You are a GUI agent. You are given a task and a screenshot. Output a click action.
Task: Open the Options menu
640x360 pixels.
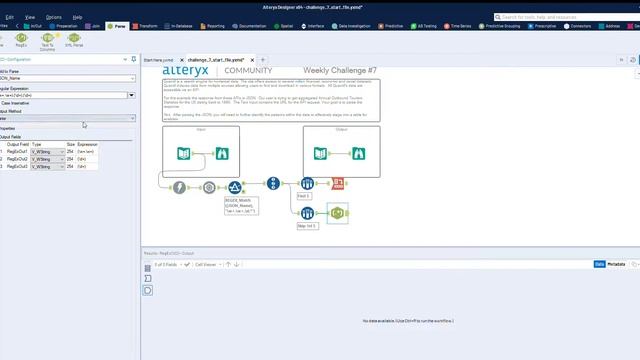tap(53, 17)
